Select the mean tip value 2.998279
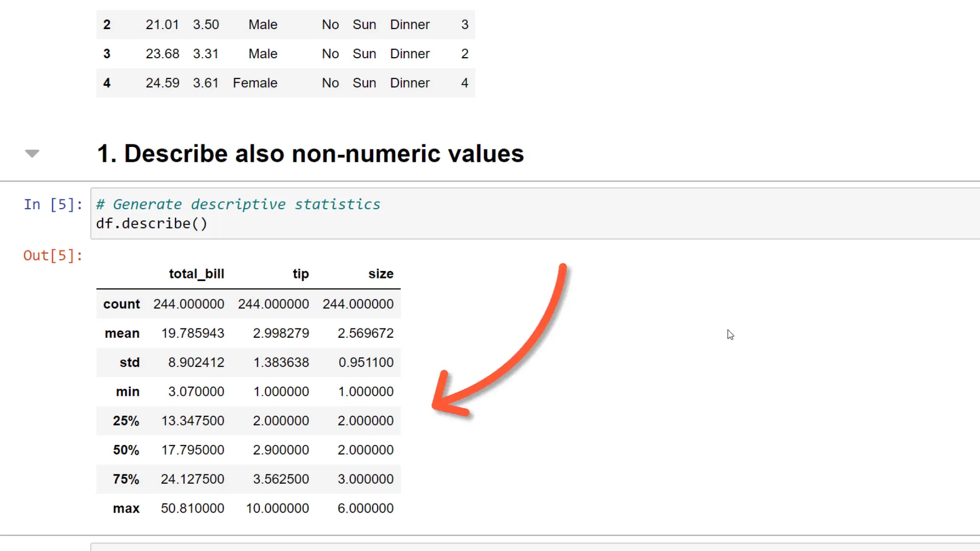 (x=281, y=333)
